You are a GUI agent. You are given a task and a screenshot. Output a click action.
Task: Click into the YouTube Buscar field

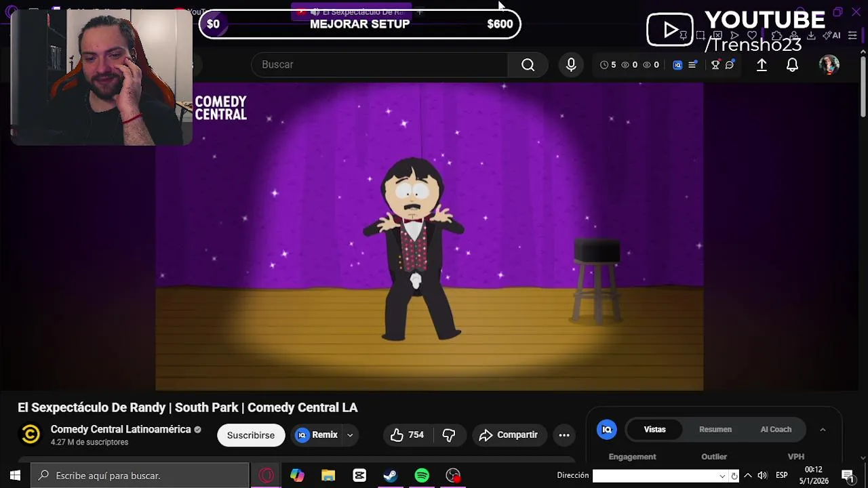pyautogui.click(x=380, y=64)
